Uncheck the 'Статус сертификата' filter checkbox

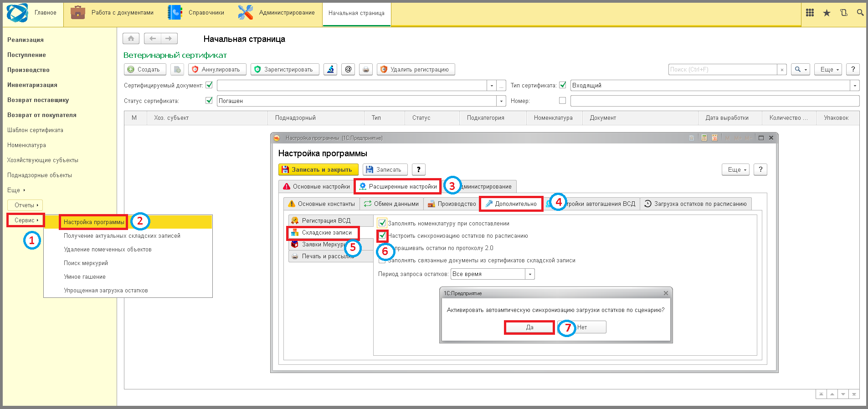coord(209,101)
